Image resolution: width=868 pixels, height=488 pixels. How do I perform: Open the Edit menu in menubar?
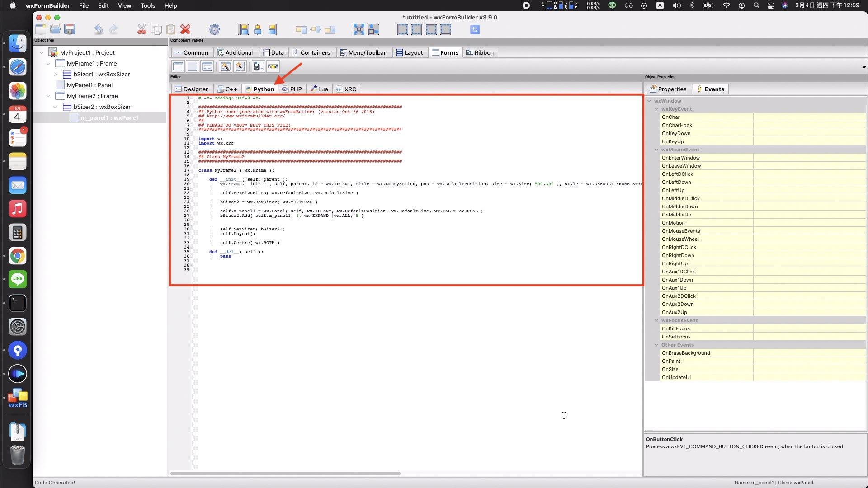click(x=103, y=5)
